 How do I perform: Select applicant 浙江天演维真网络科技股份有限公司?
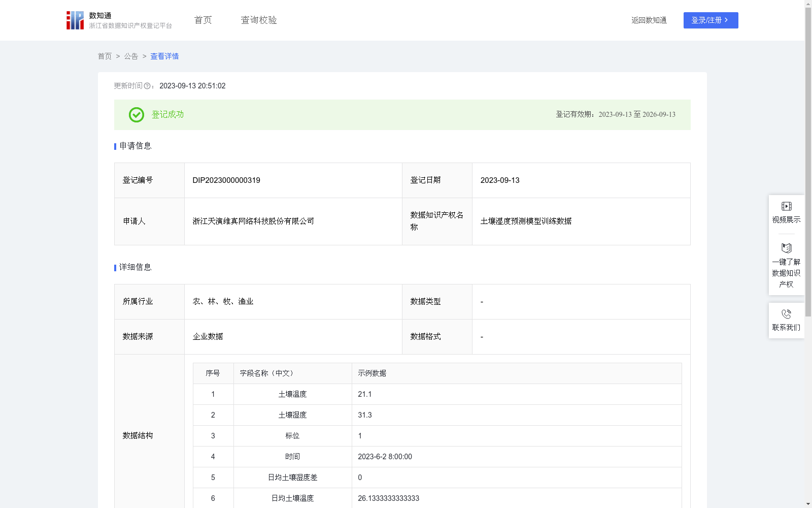253,221
